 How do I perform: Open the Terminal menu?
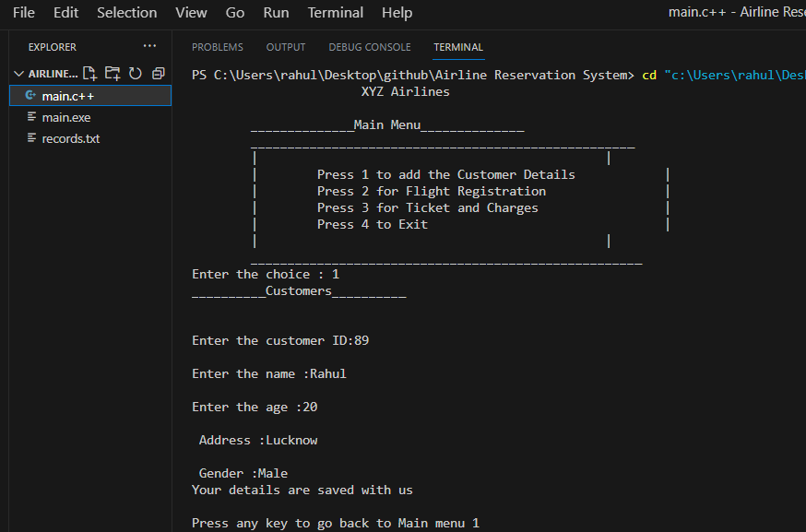coord(335,12)
